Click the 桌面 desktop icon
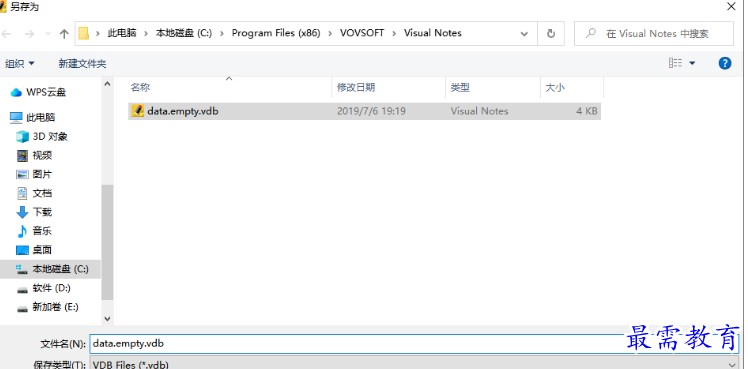This screenshot has height=369, width=748. click(x=22, y=250)
